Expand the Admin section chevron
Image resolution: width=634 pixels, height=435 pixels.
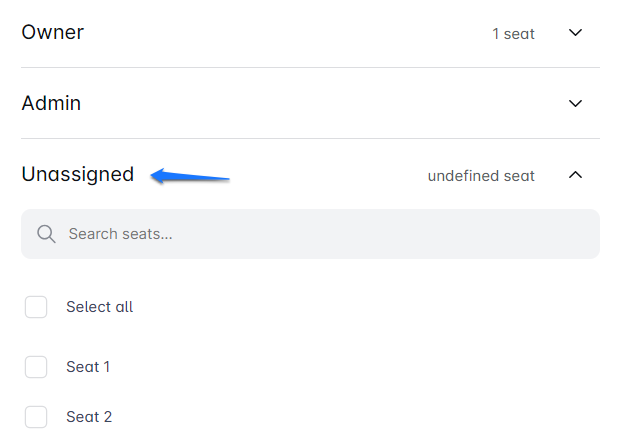[575, 103]
